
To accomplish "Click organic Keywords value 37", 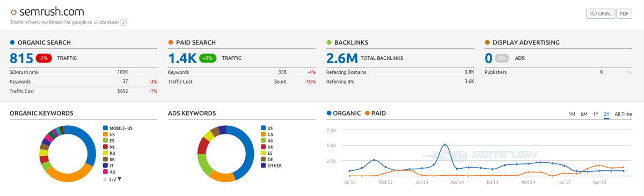I will point(125,81).
